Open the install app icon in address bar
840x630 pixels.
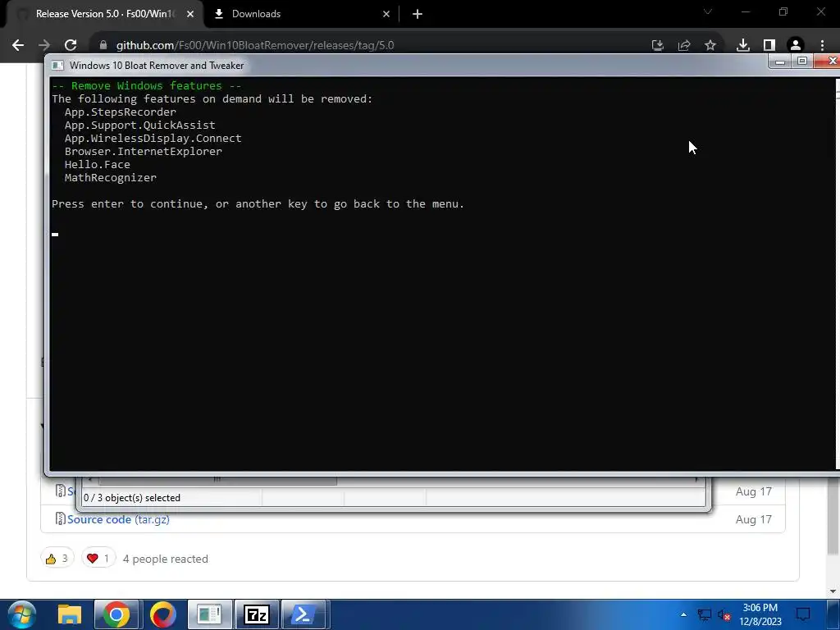657,46
